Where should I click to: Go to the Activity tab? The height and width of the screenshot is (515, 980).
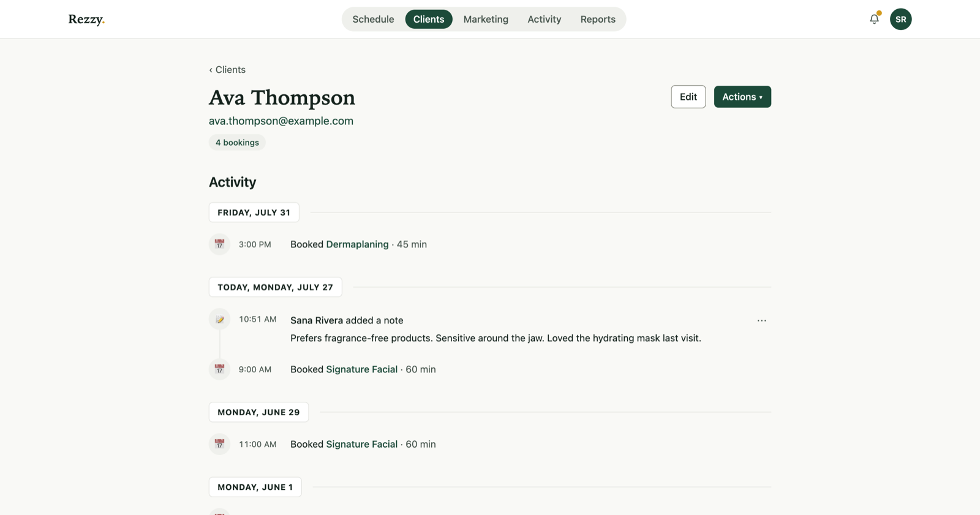pyautogui.click(x=544, y=19)
